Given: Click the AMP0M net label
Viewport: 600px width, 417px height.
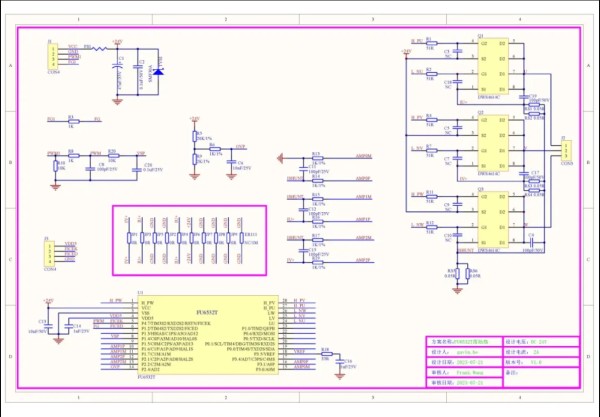Looking at the screenshot, I should 364,156.
